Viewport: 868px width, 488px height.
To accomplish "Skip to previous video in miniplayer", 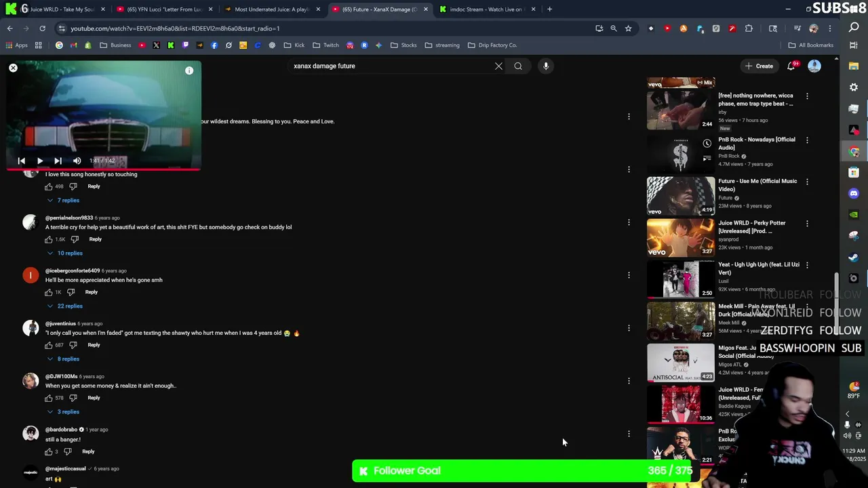I will (x=21, y=161).
